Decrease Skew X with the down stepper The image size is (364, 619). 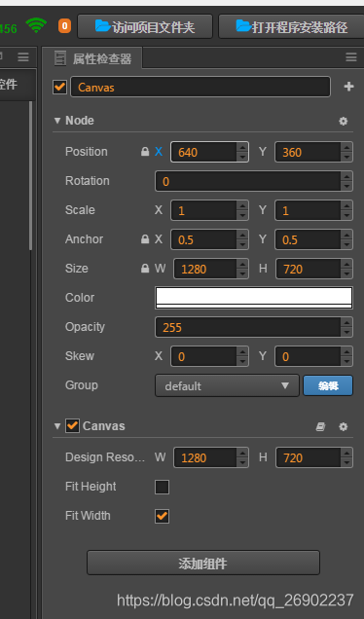[x=242, y=361]
